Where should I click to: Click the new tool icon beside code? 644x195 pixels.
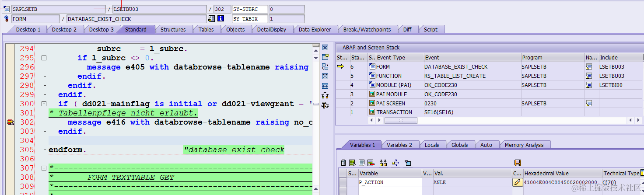point(325,57)
